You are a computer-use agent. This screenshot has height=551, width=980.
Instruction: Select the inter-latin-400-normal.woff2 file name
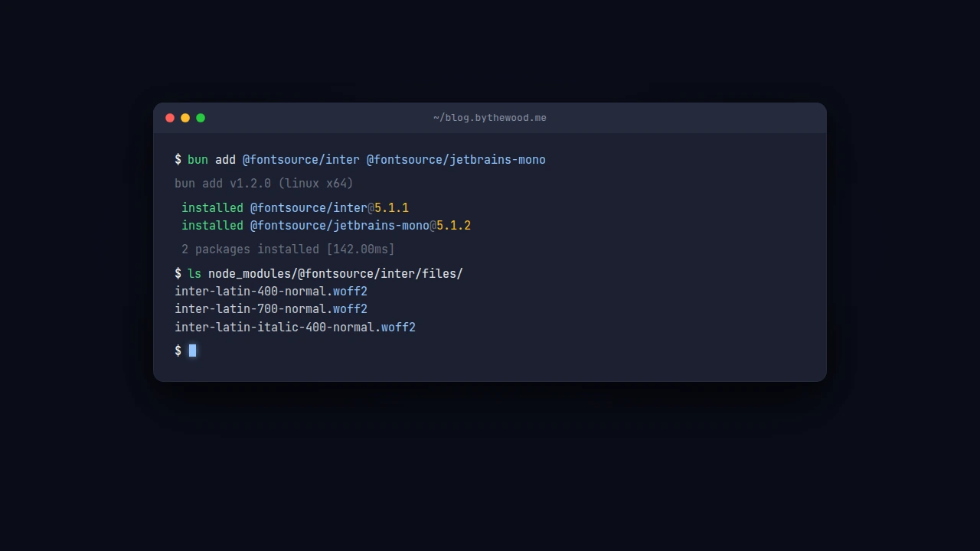(271, 292)
